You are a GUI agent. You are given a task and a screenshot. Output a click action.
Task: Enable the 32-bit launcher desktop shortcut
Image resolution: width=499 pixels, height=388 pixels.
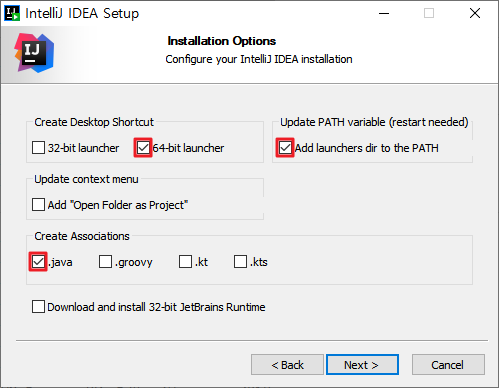pyautogui.click(x=38, y=147)
